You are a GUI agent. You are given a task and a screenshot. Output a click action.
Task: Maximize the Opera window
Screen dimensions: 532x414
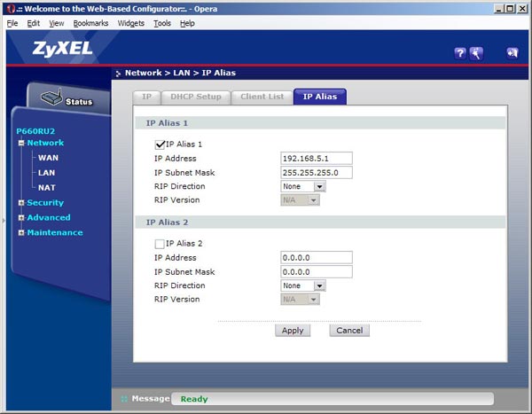click(510, 9)
